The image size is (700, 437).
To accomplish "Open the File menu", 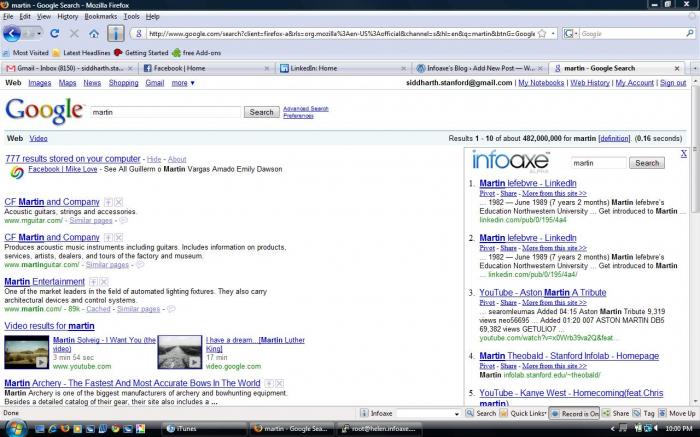I will click(8, 17).
